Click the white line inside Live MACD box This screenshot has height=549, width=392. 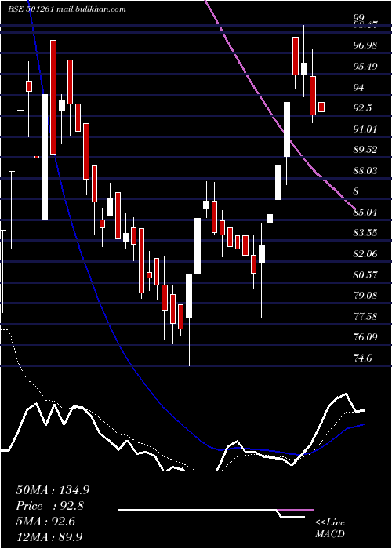pyautogui.click(x=212, y=511)
